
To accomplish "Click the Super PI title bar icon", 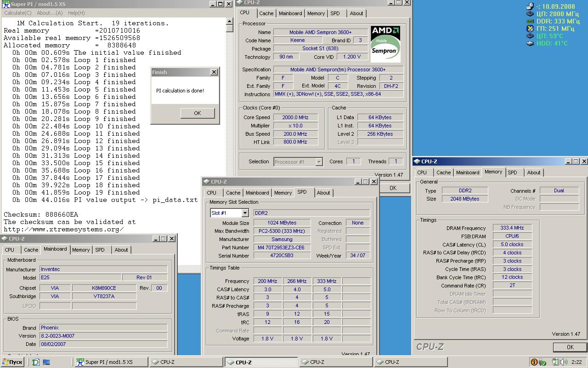I will [x=6, y=4].
